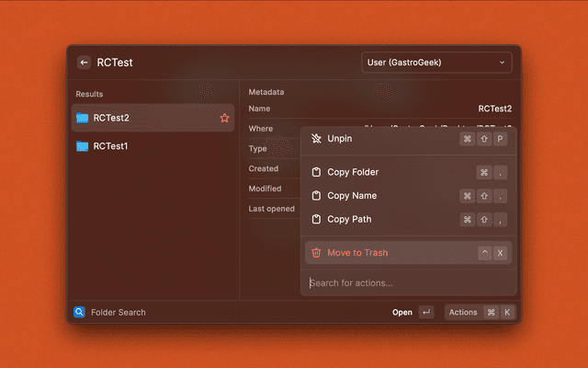Choose Unpin from the actions menu

(x=340, y=139)
